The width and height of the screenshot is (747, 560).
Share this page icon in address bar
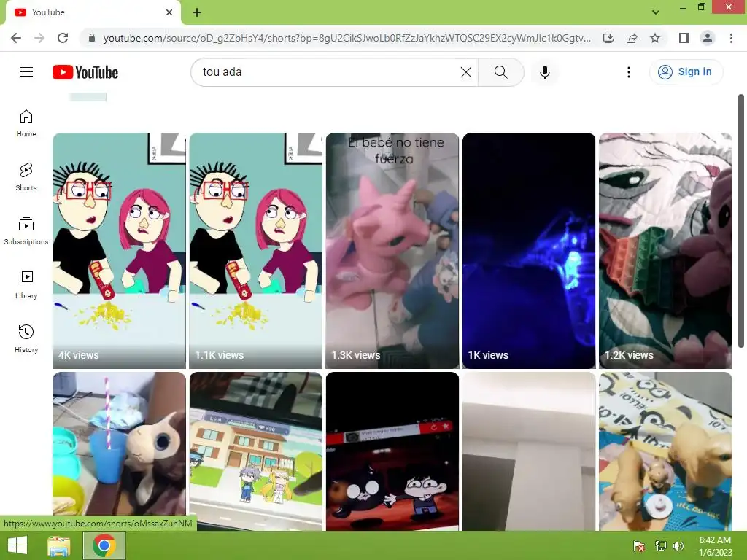[632, 38]
